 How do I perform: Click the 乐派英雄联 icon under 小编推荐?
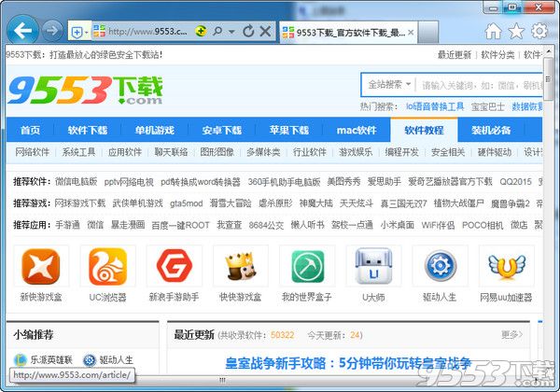[x=21, y=360]
